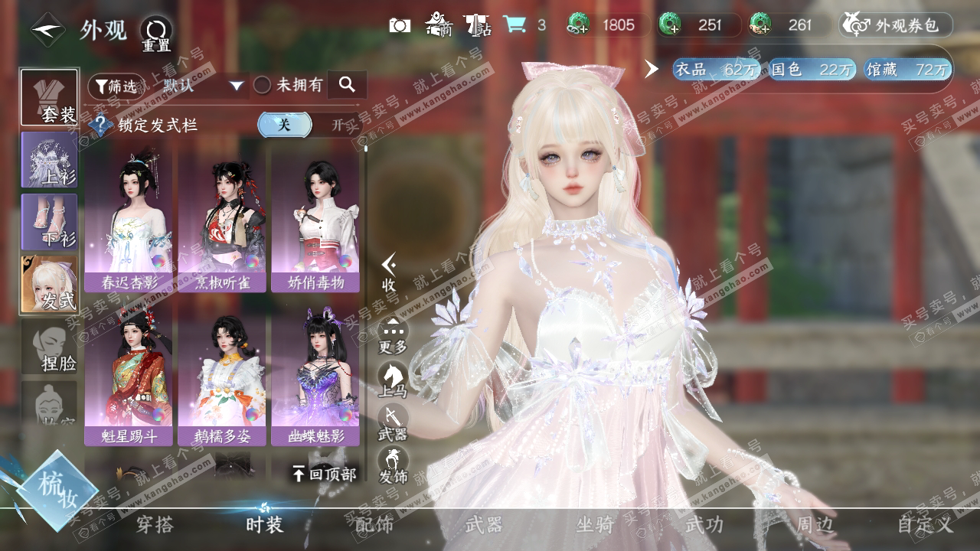Image resolution: width=980 pixels, height=551 pixels.
Task: Switch to the 坐骑 tab
Action: (595, 525)
